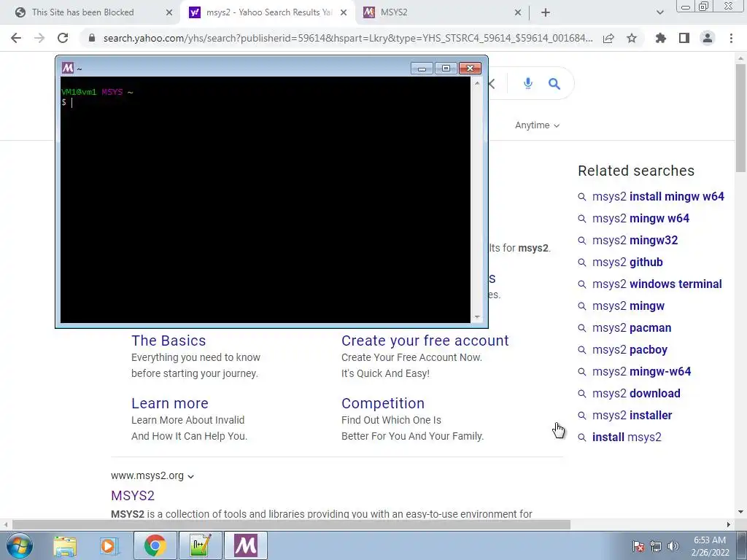Go back using browser back arrow
747x560 pixels.
pyautogui.click(x=16, y=38)
